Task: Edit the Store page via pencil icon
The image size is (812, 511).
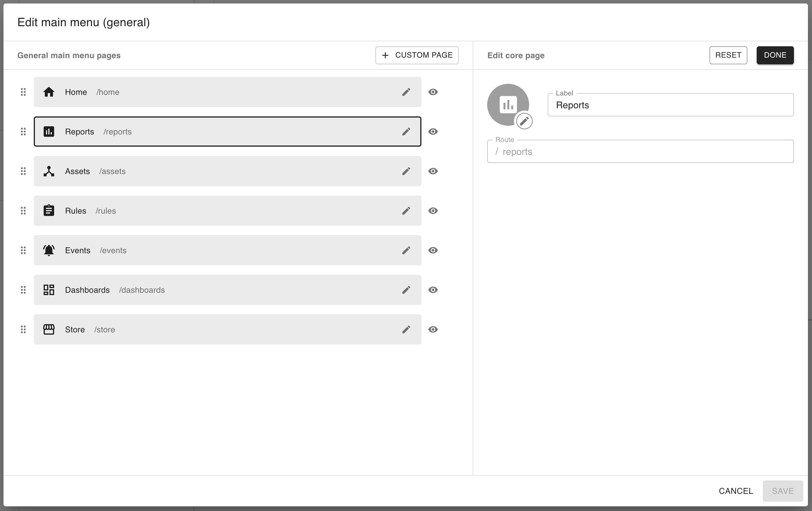Action: point(406,329)
